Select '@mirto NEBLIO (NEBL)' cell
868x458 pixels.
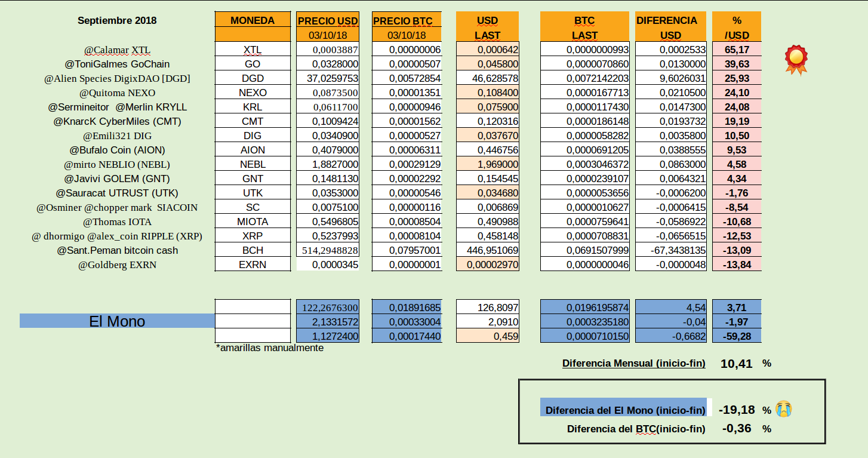117,164
